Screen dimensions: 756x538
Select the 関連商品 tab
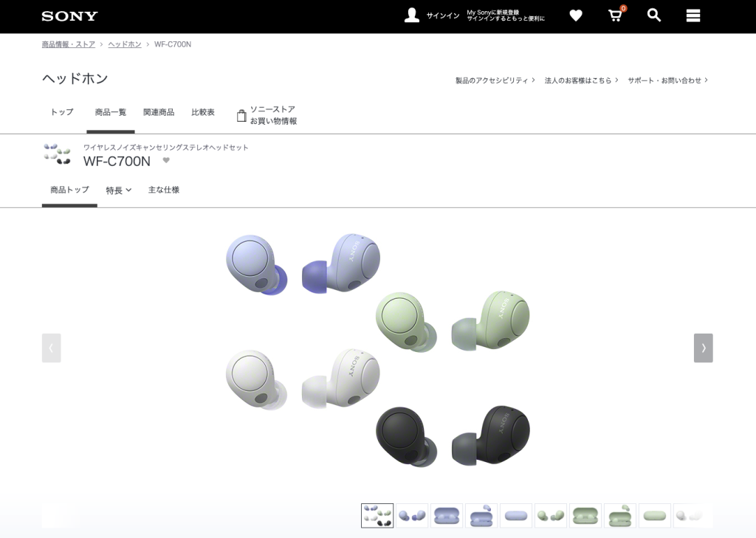coord(159,112)
